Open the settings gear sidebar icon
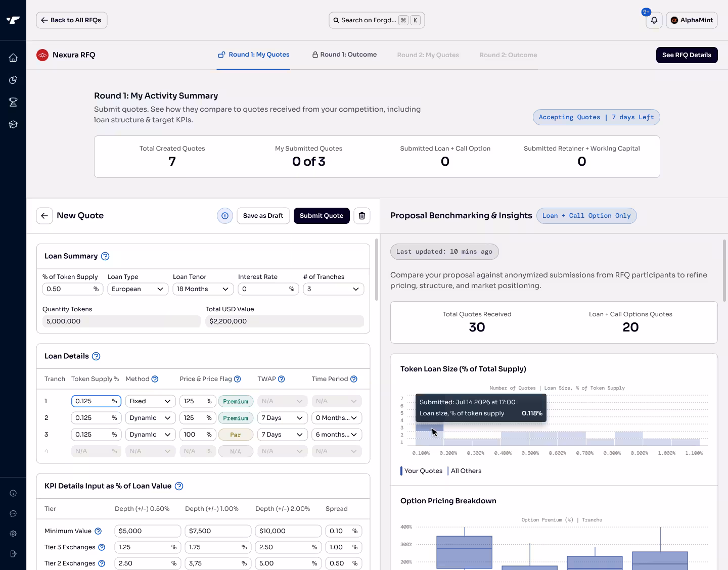Image resolution: width=728 pixels, height=570 pixels. coord(13,534)
